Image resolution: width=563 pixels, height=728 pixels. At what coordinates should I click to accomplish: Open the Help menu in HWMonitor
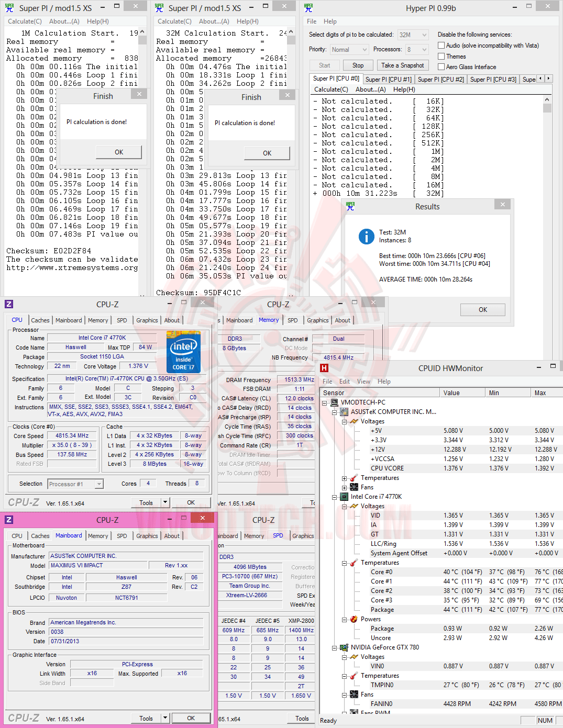(x=384, y=382)
